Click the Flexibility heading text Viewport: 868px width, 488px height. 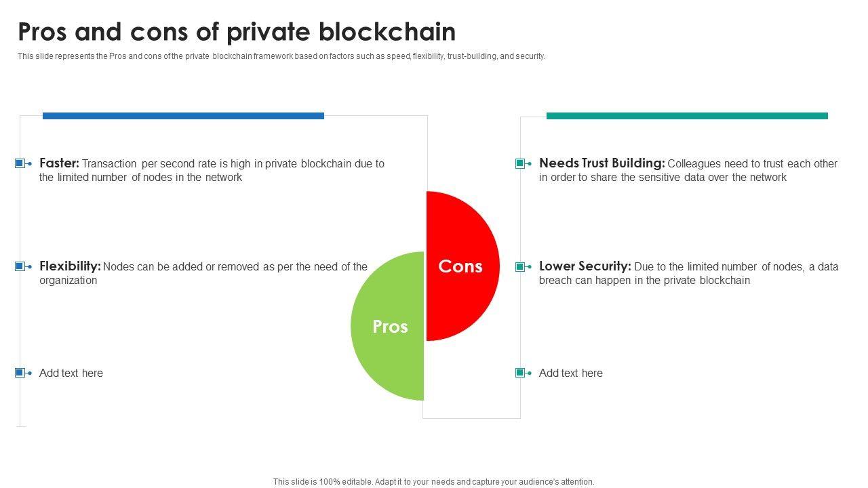[x=70, y=266]
